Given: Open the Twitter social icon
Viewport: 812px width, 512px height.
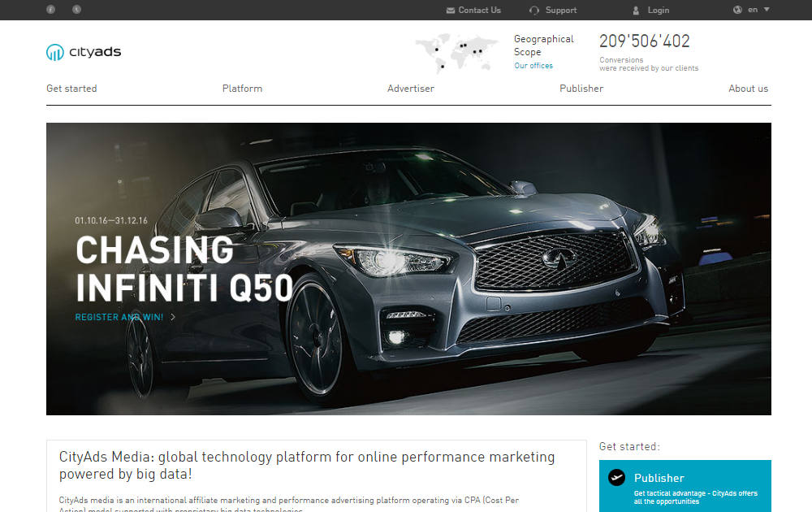Looking at the screenshot, I should (76, 10).
